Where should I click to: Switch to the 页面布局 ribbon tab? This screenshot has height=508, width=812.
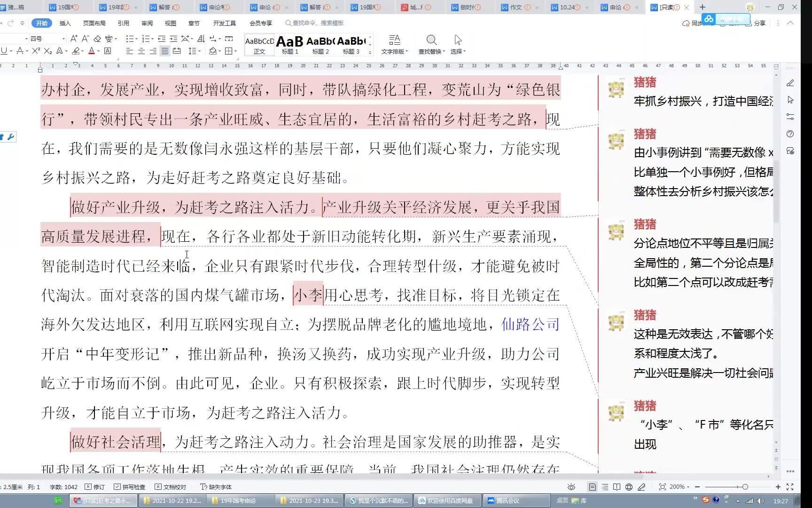pos(94,23)
